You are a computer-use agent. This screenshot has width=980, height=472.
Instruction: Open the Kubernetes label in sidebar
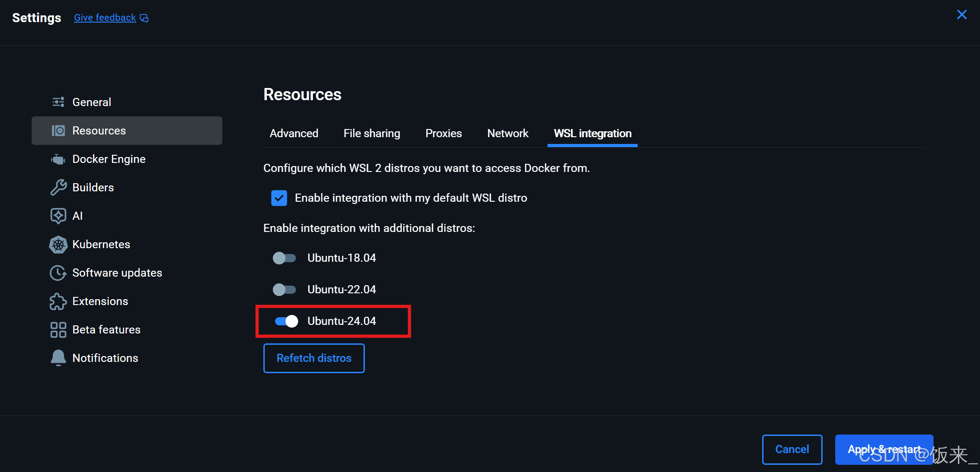tap(101, 244)
